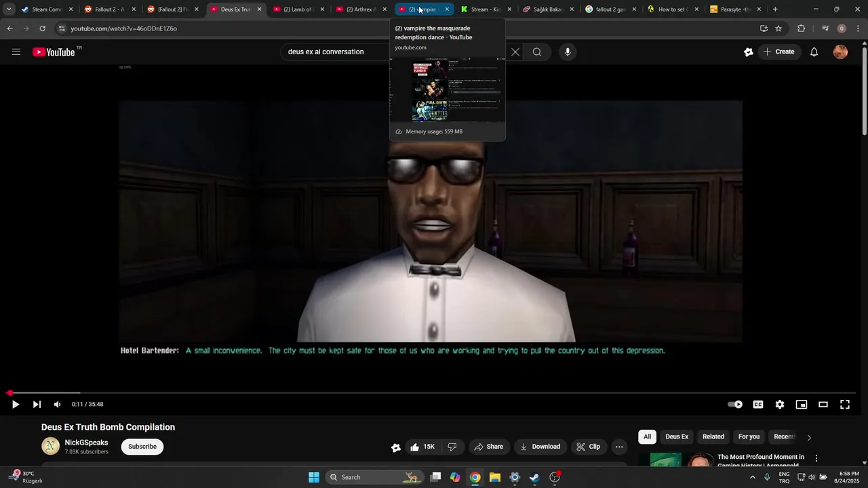The height and width of the screenshot is (488, 868).
Task: Open Chrome profile avatar
Action: point(842,28)
